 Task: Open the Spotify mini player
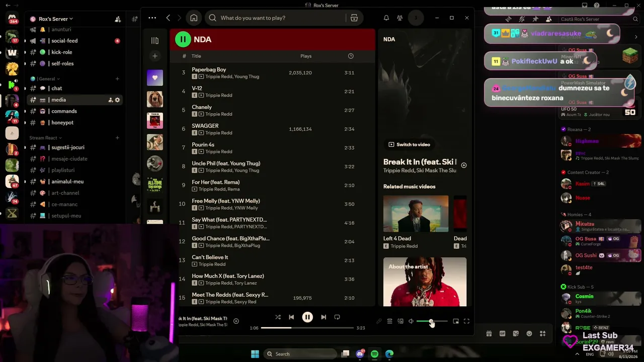(456, 321)
